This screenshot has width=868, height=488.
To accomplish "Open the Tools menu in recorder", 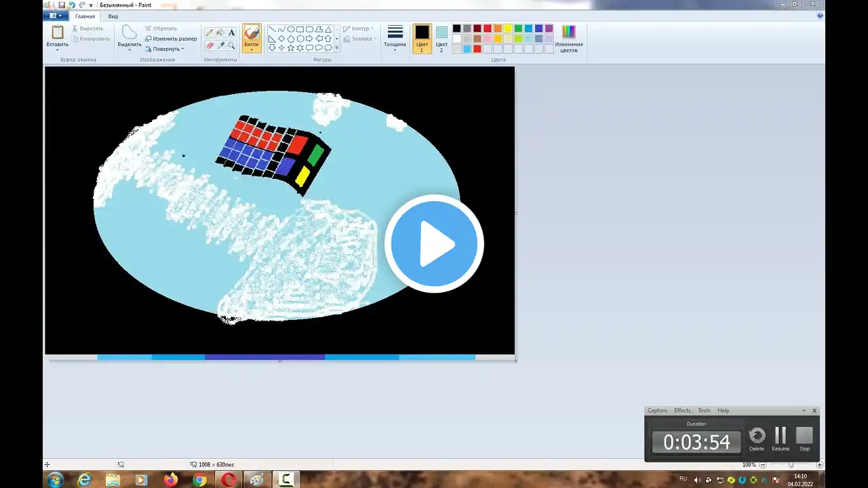I will click(704, 410).
